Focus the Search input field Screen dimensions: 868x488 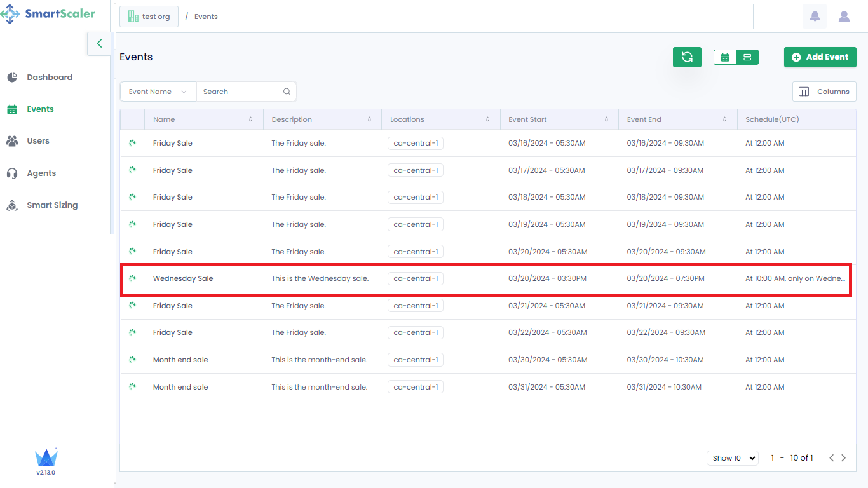tap(240, 91)
